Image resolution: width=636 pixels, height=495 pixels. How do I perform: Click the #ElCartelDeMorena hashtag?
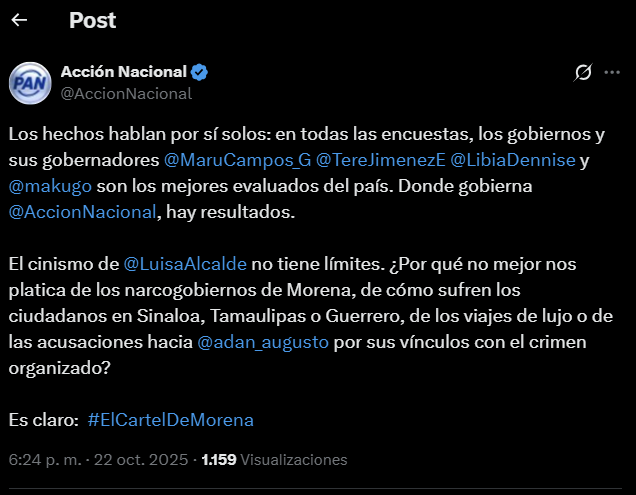click(x=170, y=419)
